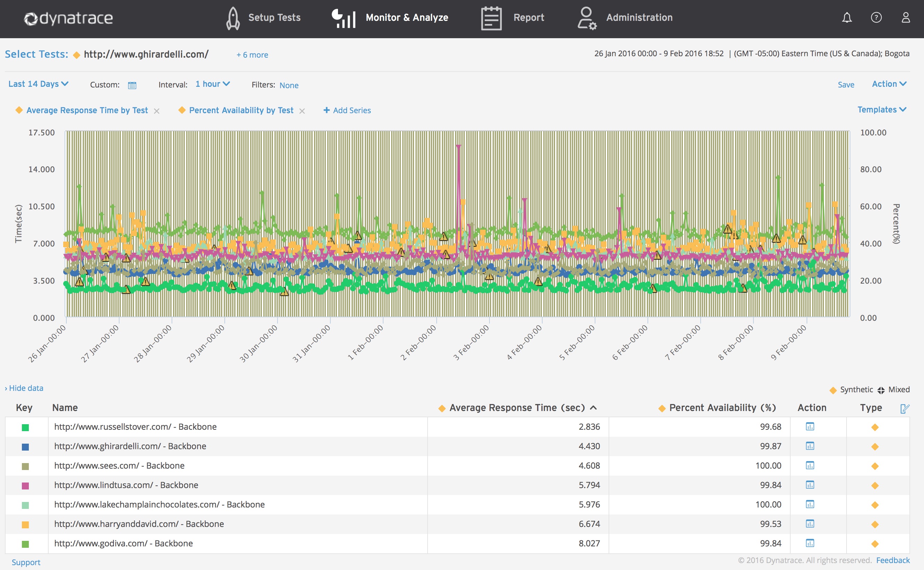This screenshot has height=570, width=924.
Task: Click Filters None link
Action: point(289,85)
